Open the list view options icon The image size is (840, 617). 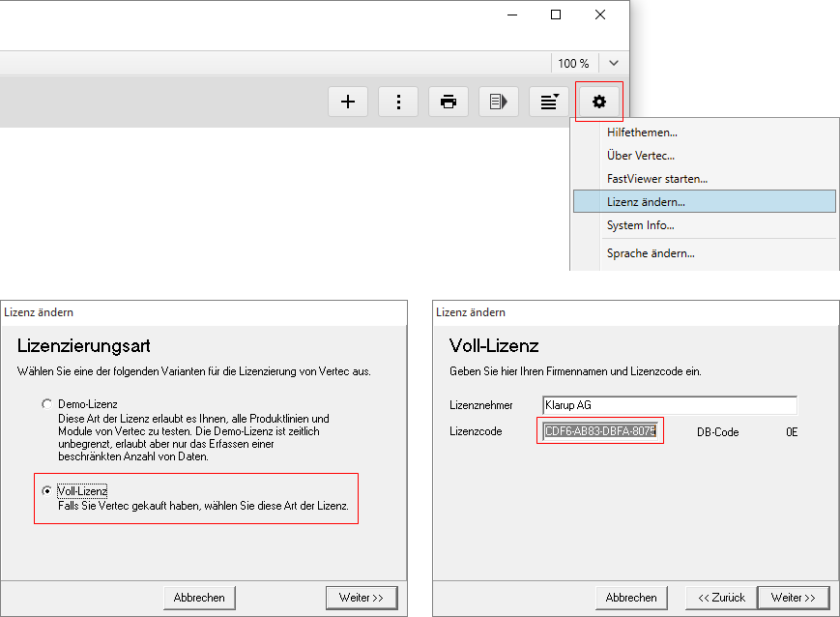[549, 102]
